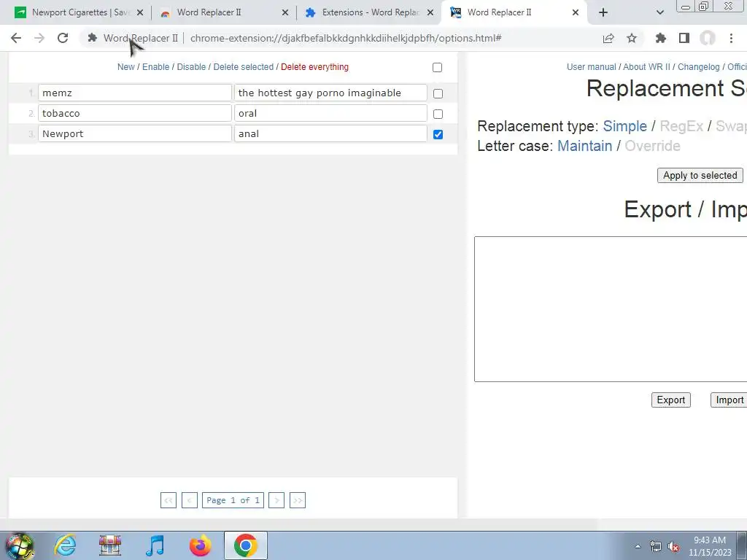Screen dimensions: 747x560
Task: Click the address bar URL
Action: click(x=346, y=38)
